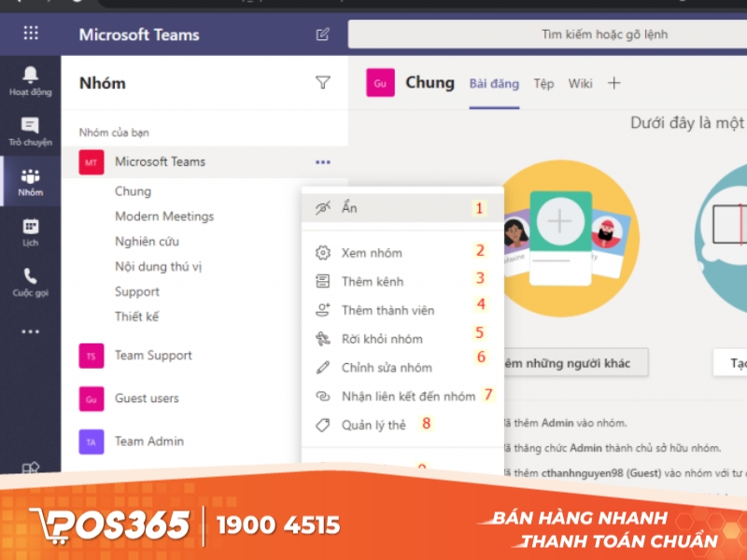Viewport: 747px width, 560px height.
Task: Open the ... options menu for Microsoft Teams team
Action: coord(322,161)
